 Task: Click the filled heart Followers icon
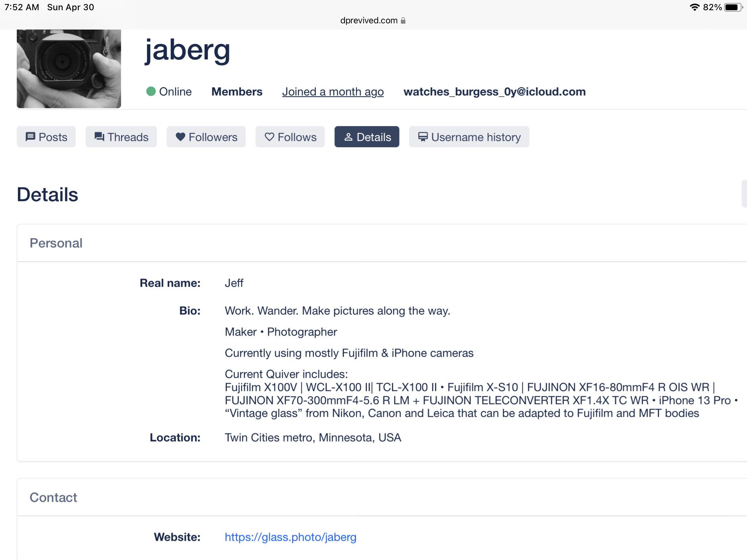181,137
